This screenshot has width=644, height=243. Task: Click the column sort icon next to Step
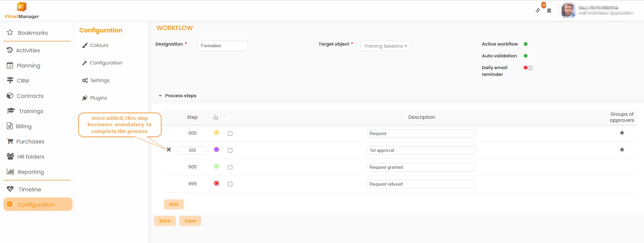pos(216,117)
